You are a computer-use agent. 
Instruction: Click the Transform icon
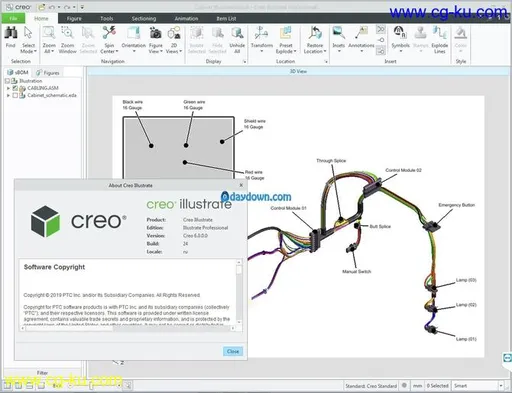click(x=261, y=33)
